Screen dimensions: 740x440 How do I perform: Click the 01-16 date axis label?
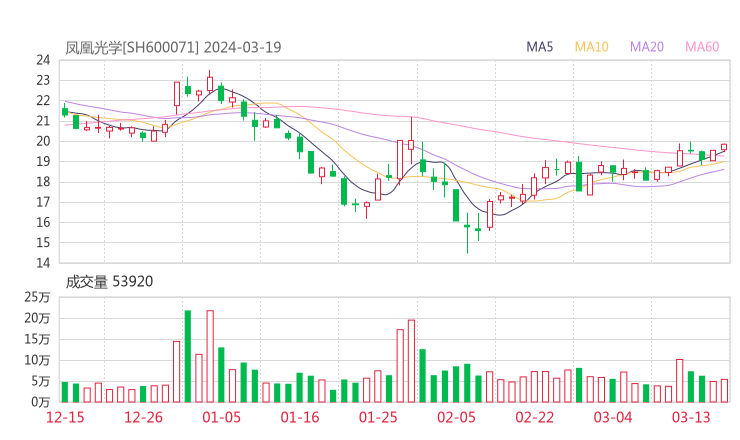coord(300,417)
